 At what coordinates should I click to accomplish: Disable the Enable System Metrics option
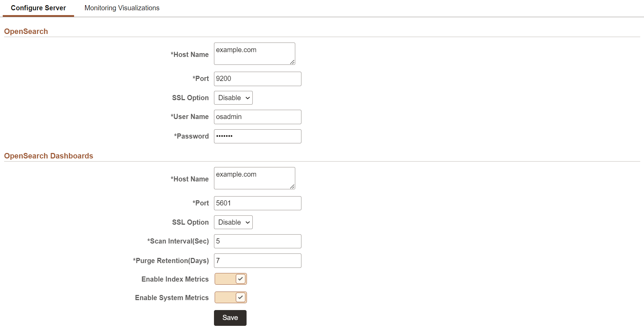pyautogui.click(x=240, y=297)
